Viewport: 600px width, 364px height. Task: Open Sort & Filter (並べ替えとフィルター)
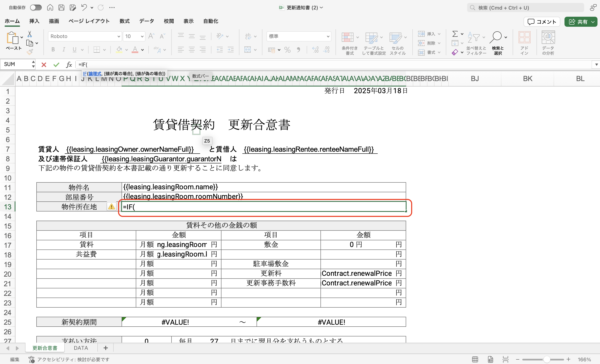(476, 43)
